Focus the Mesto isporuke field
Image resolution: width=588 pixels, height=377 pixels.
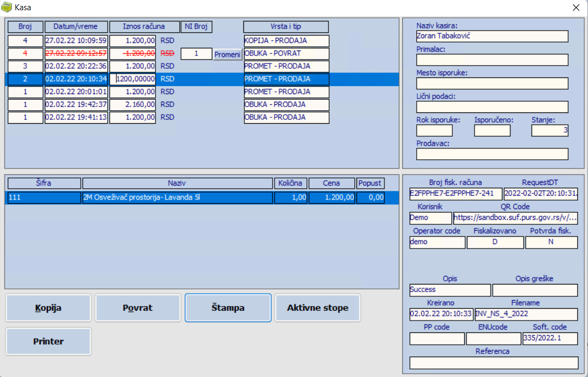(x=492, y=83)
